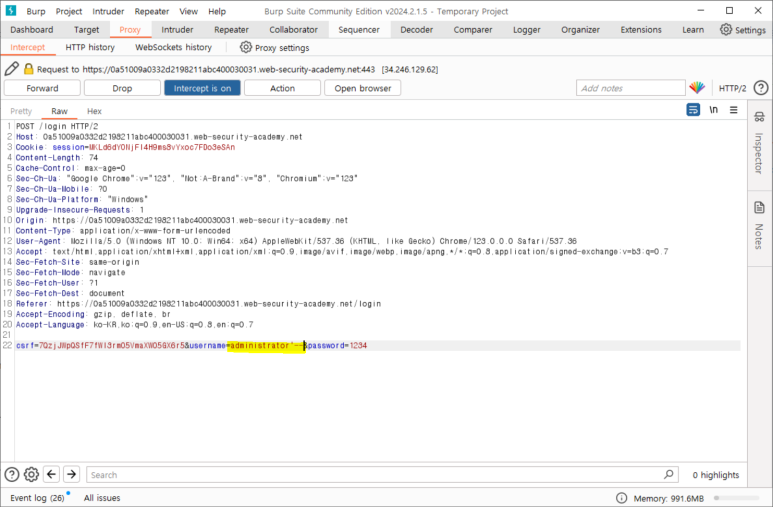The width and height of the screenshot is (773, 507).
Task: Switch to Pretty message view
Action: [x=21, y=111]
